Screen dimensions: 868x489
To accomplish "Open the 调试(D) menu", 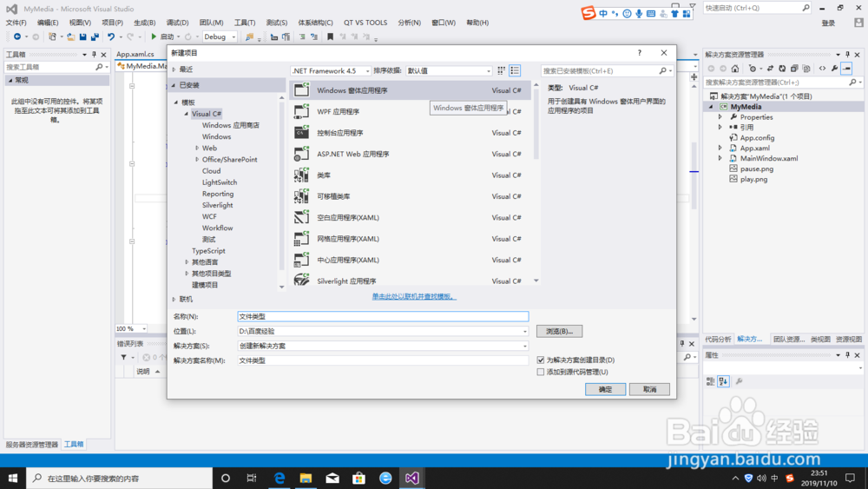I will 177,23.
